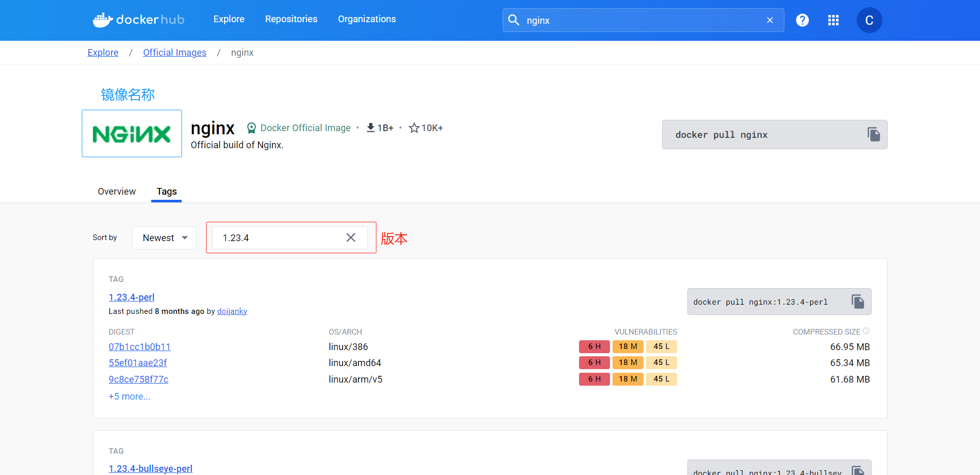Expand +5 more digests

[130, 397]
